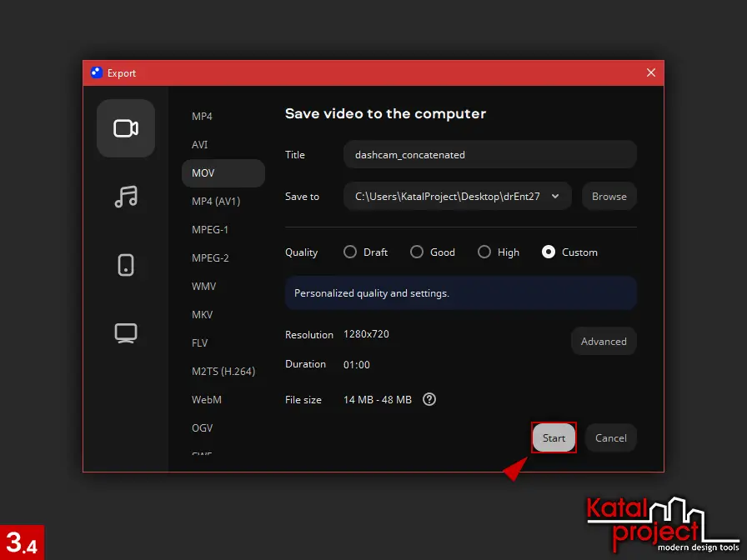
Task: Click the Export window app logo icon
Action: click(x=96, y=72)
